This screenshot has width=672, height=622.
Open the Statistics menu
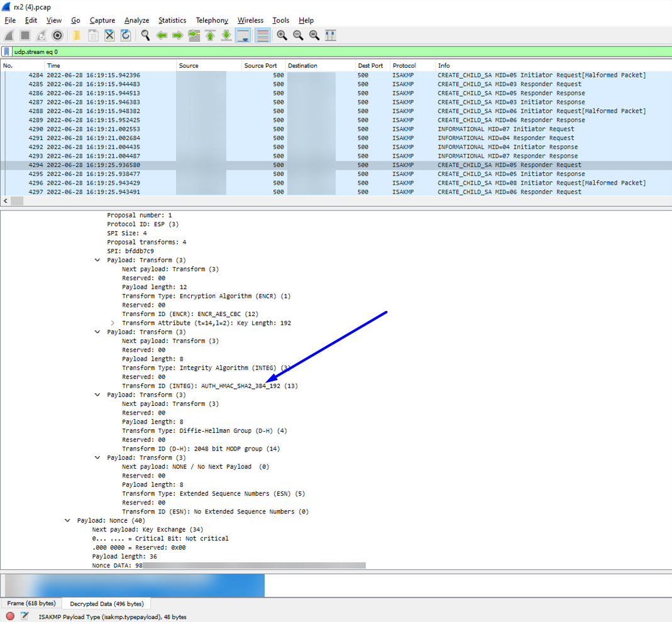pos(172,20)
